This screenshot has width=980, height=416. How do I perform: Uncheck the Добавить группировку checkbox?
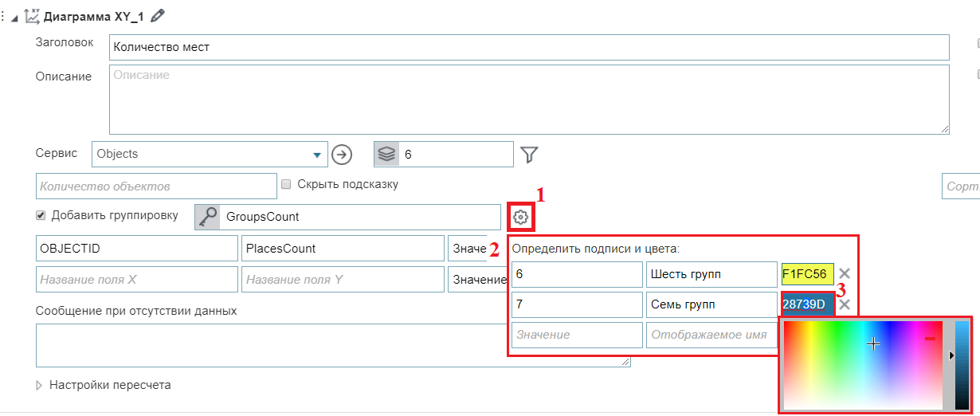coord(41,215)
